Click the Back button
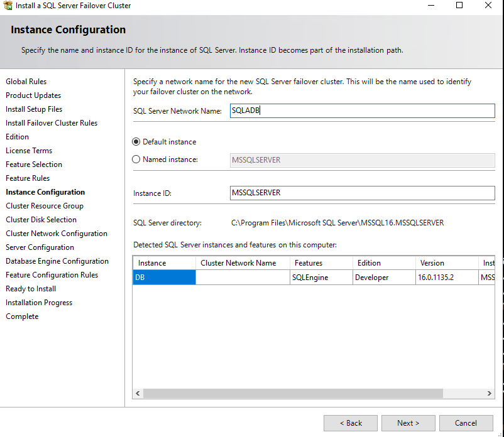Image resolution: width=504 pixels, height=437 pixels. pos(351,423)
